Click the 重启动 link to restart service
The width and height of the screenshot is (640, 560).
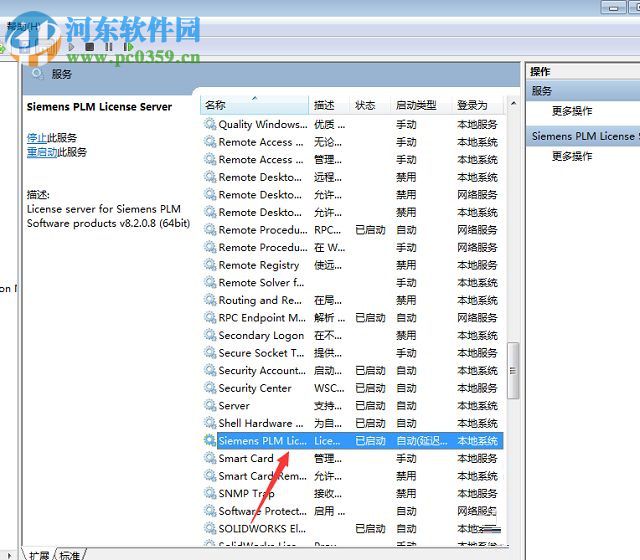(x=42, y=152)
